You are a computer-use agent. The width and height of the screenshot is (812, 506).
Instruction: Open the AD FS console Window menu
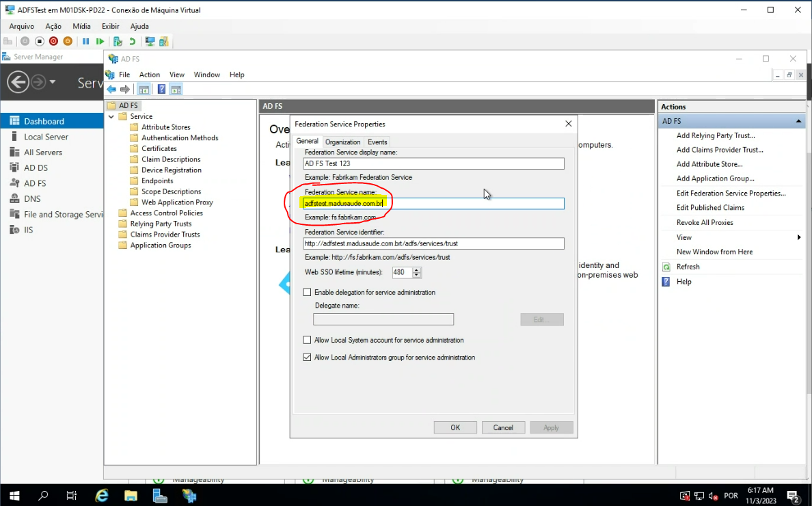207,75
